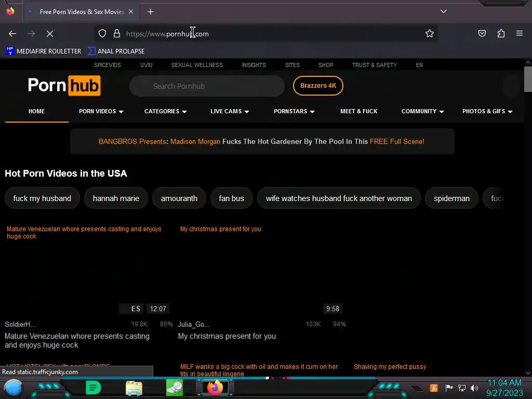532x399 pixels.
Task: Save page to Pocket
Action: pos(482,33)
